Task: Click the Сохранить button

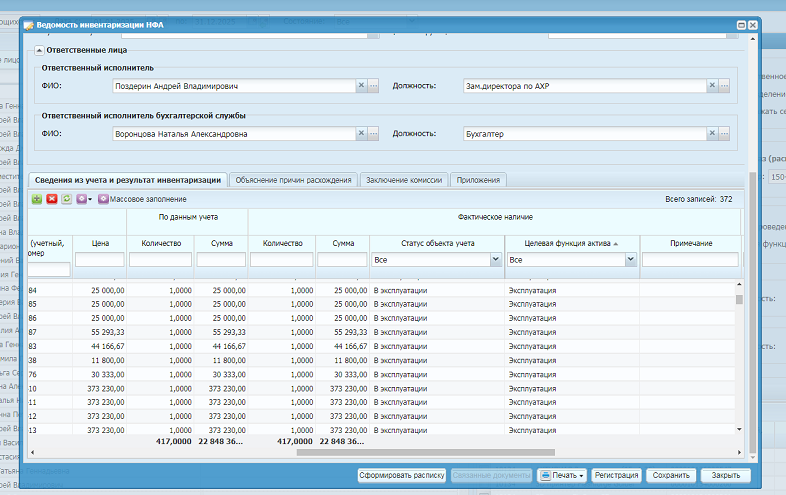Action: 670,476
